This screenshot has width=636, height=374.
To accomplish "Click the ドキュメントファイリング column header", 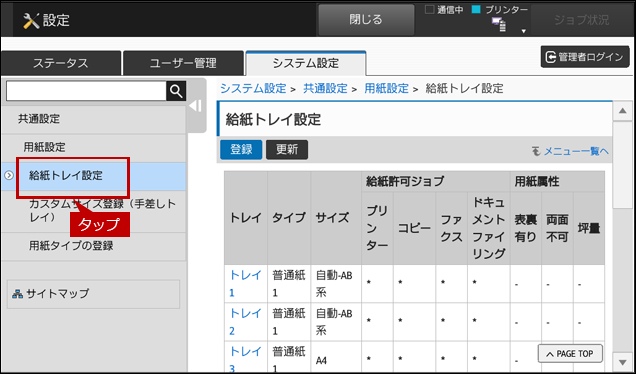I will coord(488,228).
